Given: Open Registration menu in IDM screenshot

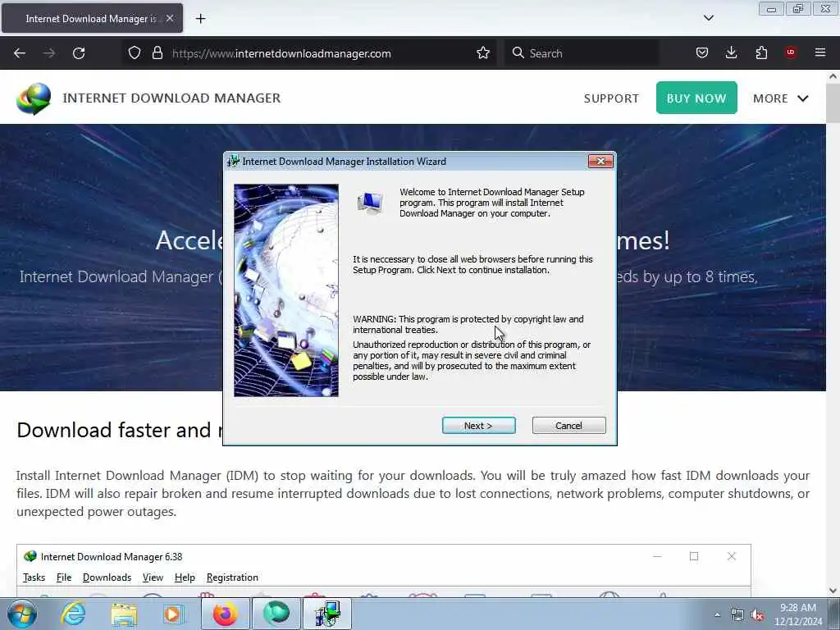Looking at the screenshot, I should [x=232, y=577].
